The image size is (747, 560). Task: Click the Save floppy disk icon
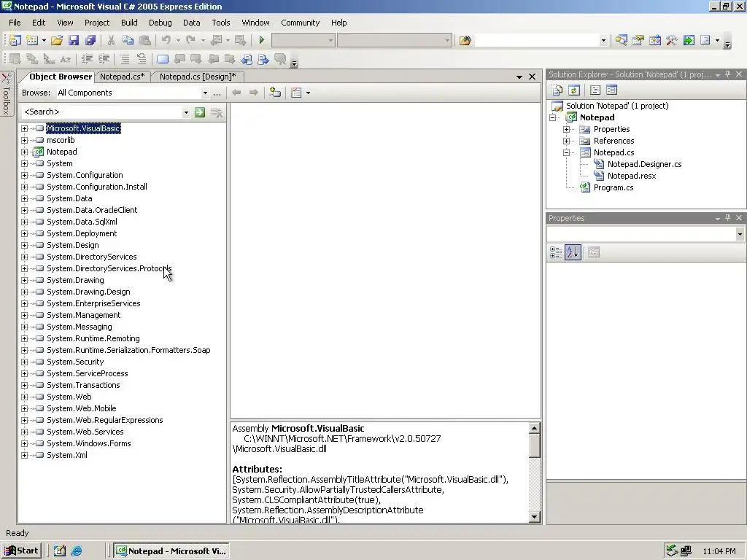pos(74,41)
